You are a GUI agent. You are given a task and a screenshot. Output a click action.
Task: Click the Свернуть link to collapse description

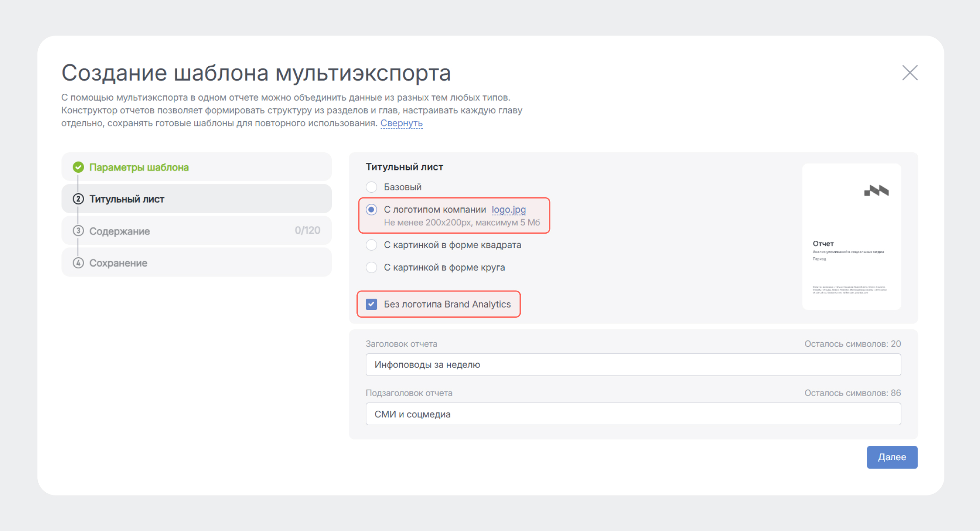[x=401, y=123]
